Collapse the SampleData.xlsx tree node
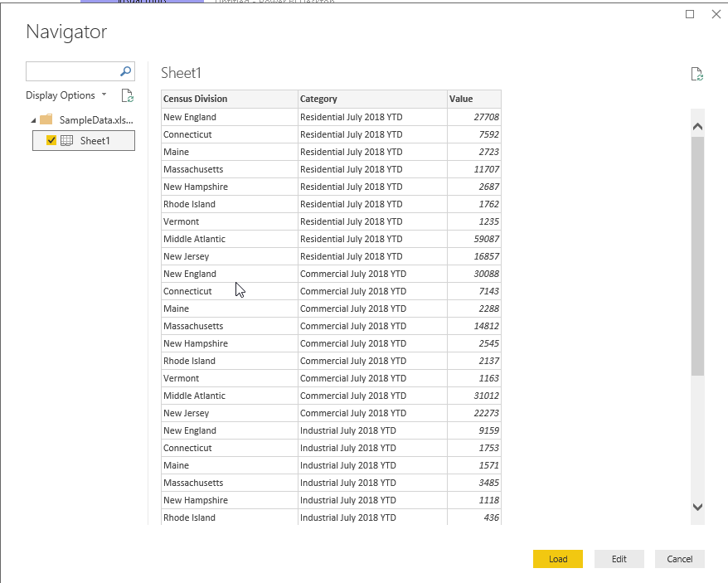Screen dimensions: 728x583 [x=32, y=120]
